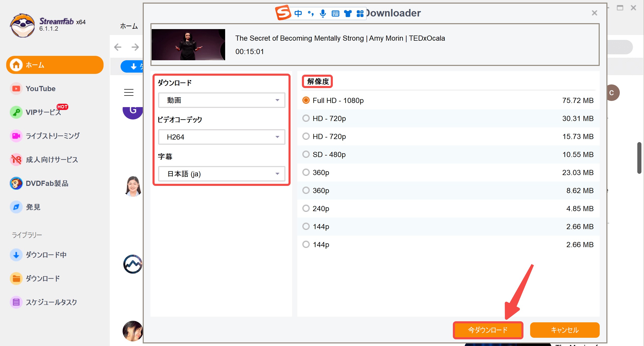Open the ホーム item in the sidebar
Image resolution: width=644 pixels, height=346 pixels.
[55, 65]
